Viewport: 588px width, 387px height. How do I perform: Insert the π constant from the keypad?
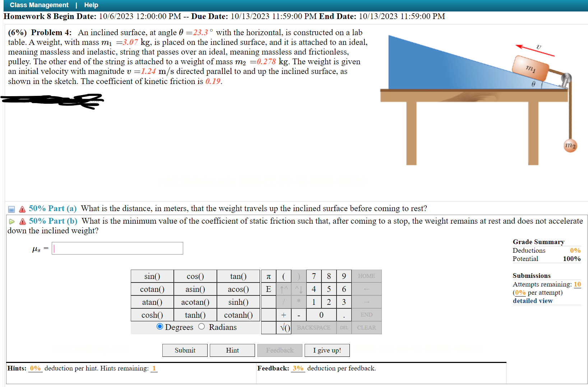(268, 276)
